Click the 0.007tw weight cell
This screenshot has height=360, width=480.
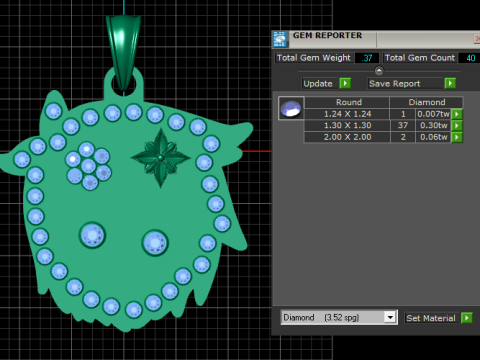[x=433, y=114]
